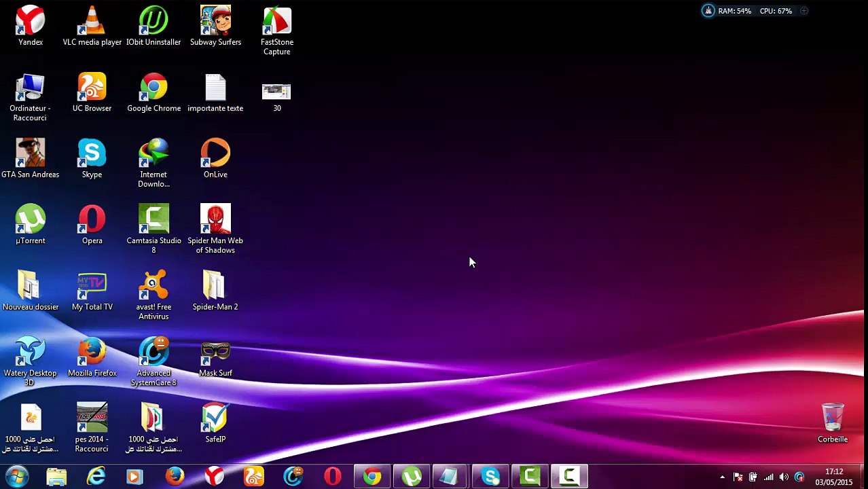868x489 pixels.
Task: Open the volume speaker icon in tray
Action: tap(784, 477)
